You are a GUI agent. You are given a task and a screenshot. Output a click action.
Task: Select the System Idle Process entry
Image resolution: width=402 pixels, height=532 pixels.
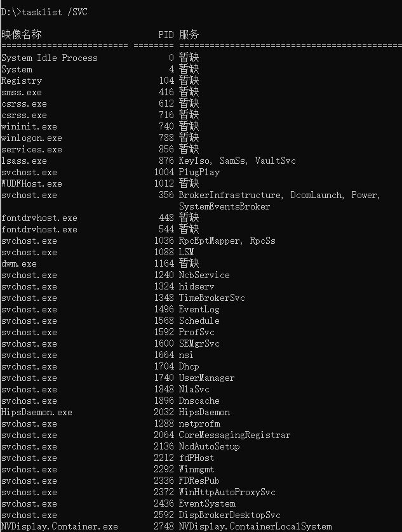click(50, 58)
